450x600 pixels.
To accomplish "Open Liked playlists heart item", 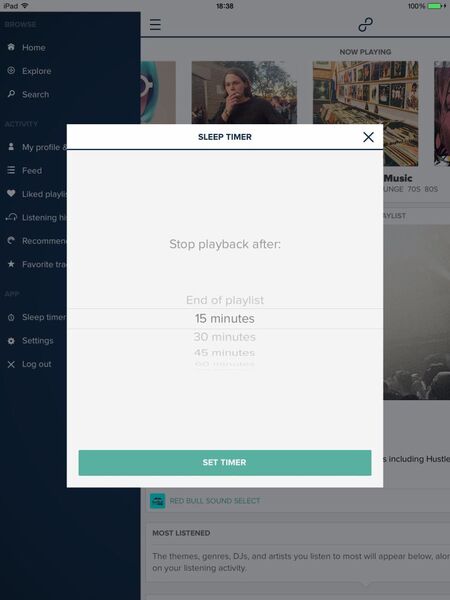I will tap(37, 194).
